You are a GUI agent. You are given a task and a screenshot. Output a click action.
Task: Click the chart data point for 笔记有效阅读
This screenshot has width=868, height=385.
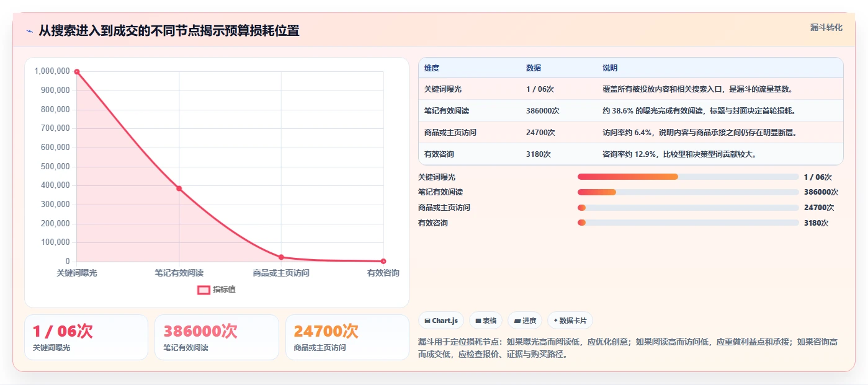179,188
